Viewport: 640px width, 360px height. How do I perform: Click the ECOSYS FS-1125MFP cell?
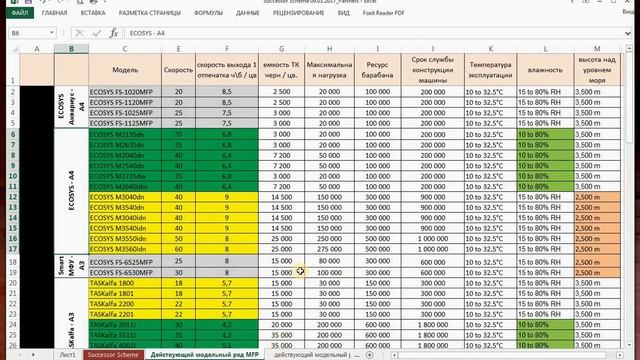click(x=125, y=123)
